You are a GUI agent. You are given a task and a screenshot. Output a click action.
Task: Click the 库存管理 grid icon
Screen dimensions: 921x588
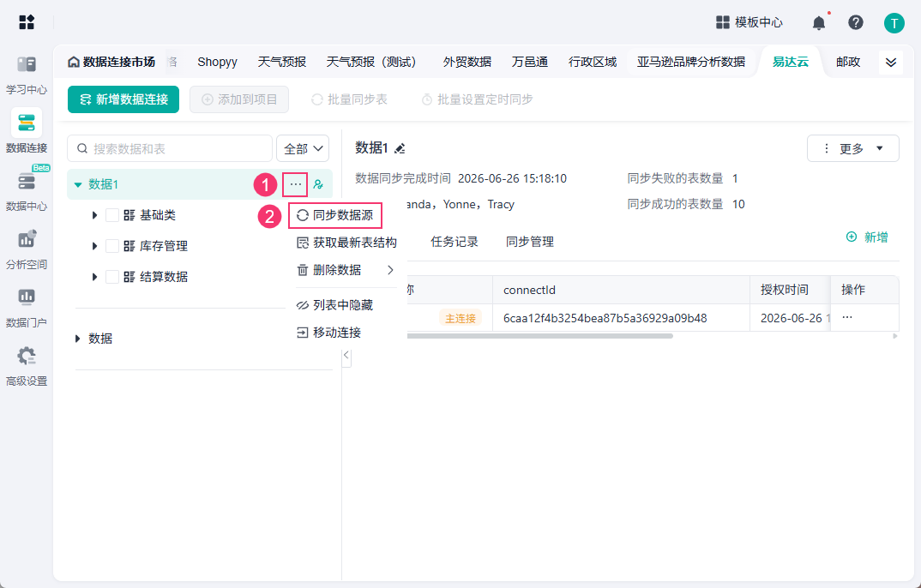click(x=129, y=246)
